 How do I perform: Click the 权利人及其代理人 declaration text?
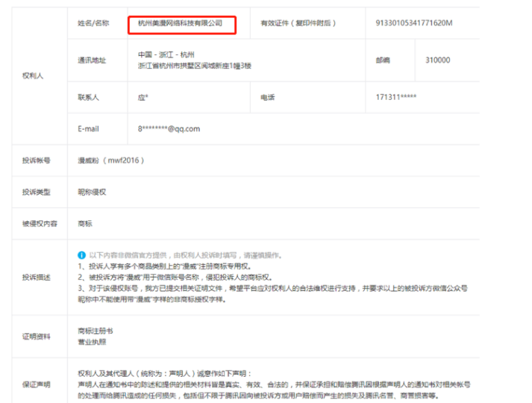tap(166, 373)
